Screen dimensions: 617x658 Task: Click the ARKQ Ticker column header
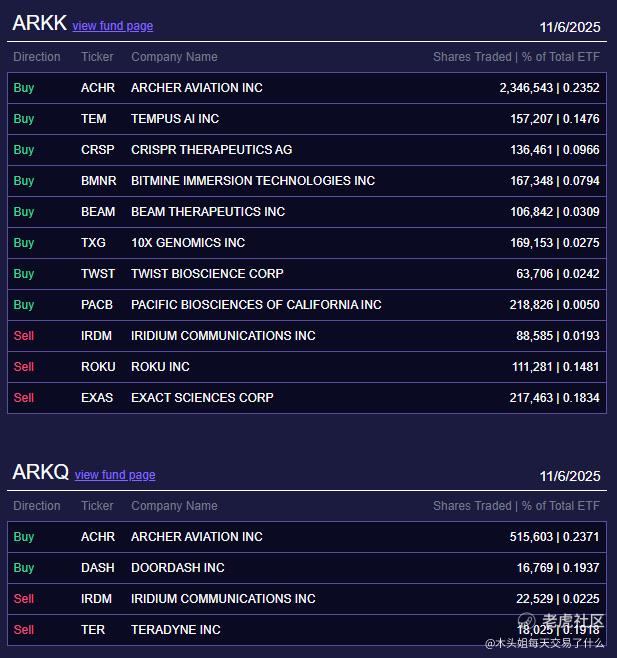(x=97, y=506)
